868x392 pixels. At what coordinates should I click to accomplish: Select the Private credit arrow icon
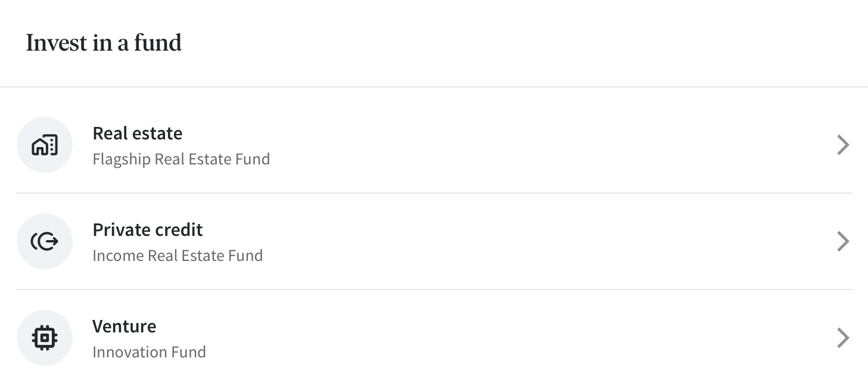(x=45, y=241)
